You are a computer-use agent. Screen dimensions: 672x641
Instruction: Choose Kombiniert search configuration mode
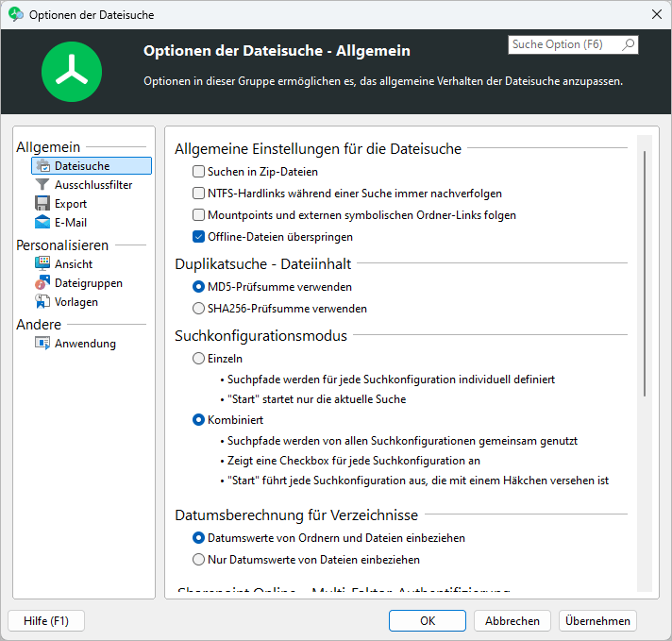[198, 420]
